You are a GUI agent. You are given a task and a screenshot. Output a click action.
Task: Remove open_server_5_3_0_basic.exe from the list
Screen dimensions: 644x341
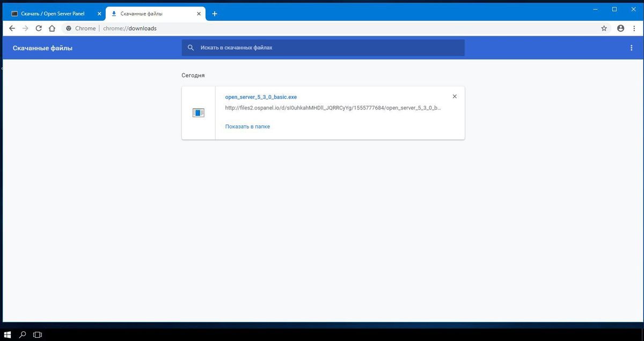click(x=455, y=97)
